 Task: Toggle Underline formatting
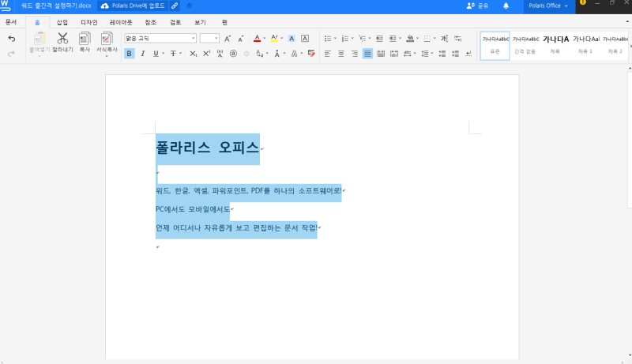[156, 54]
